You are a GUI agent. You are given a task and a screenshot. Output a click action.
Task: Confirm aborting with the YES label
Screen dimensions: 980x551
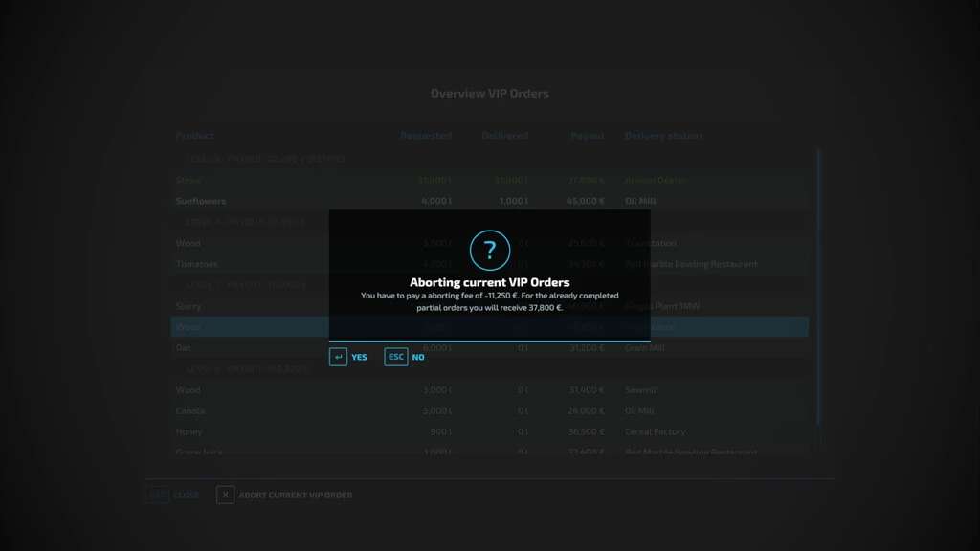point(359,358)
